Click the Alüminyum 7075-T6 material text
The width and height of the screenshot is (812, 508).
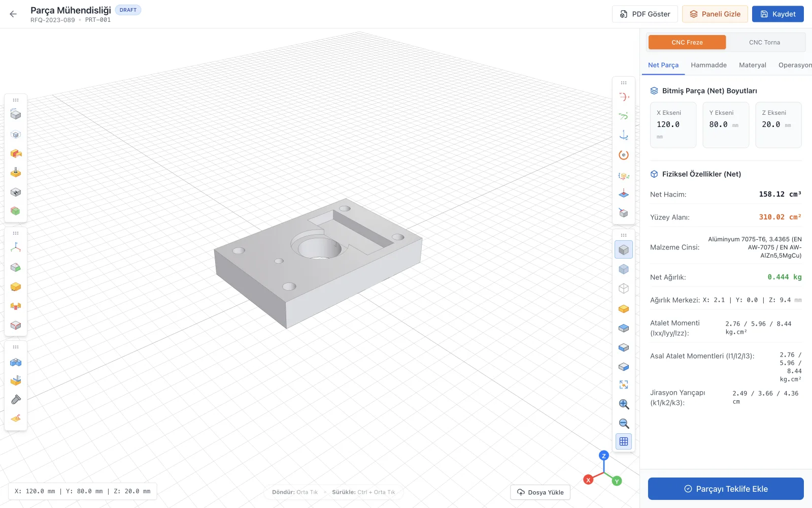(x=755, y=247)
